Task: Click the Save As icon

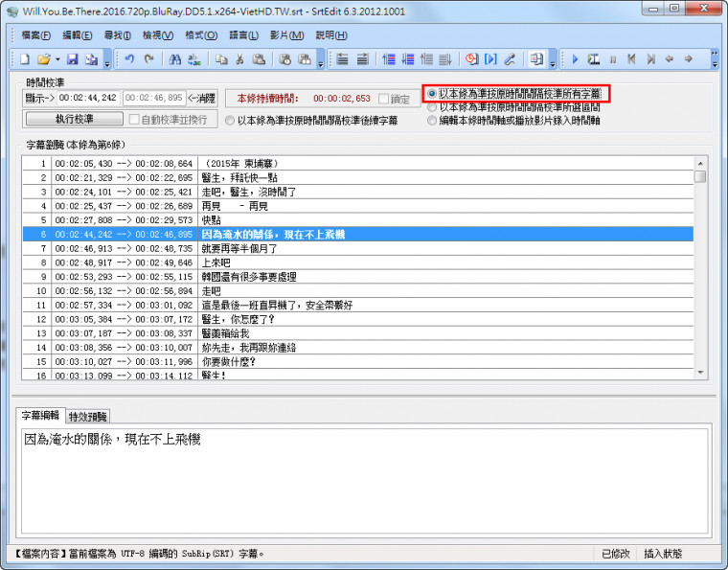Action: pyautogui.click(x=91, y=59)
